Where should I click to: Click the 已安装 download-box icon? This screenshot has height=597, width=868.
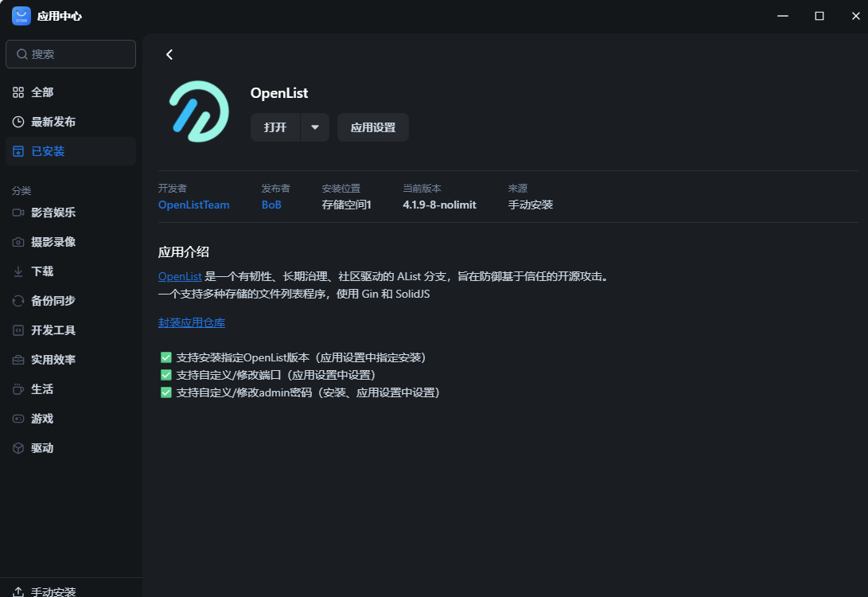[18, 151]
